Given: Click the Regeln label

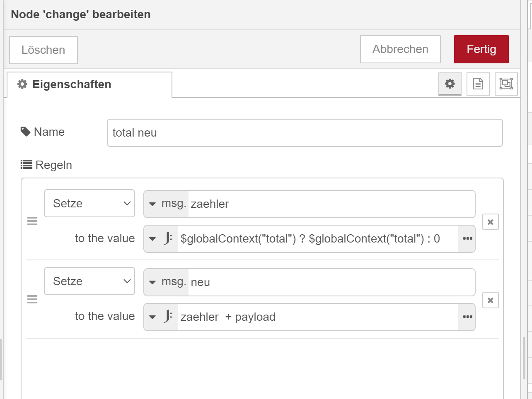Looking at the screenshot, I should pos(46,165).
